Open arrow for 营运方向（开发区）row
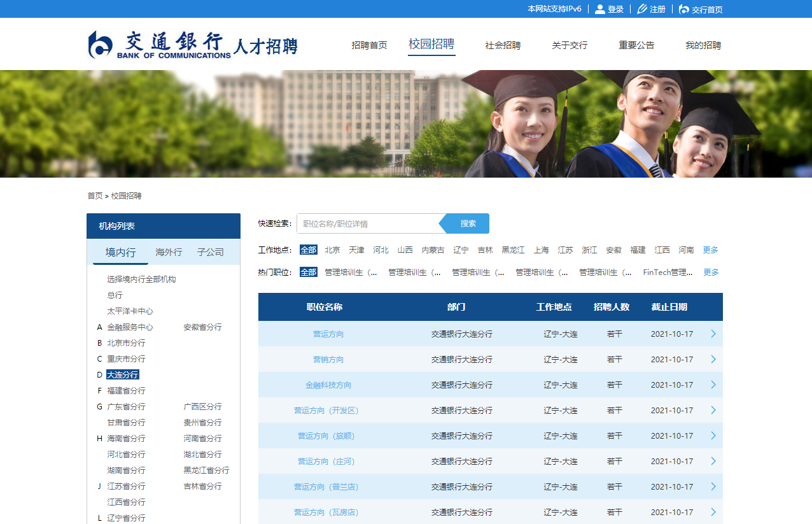Image resolution: width=812 pixels, height=524 pixels. (x=713, y=410)
